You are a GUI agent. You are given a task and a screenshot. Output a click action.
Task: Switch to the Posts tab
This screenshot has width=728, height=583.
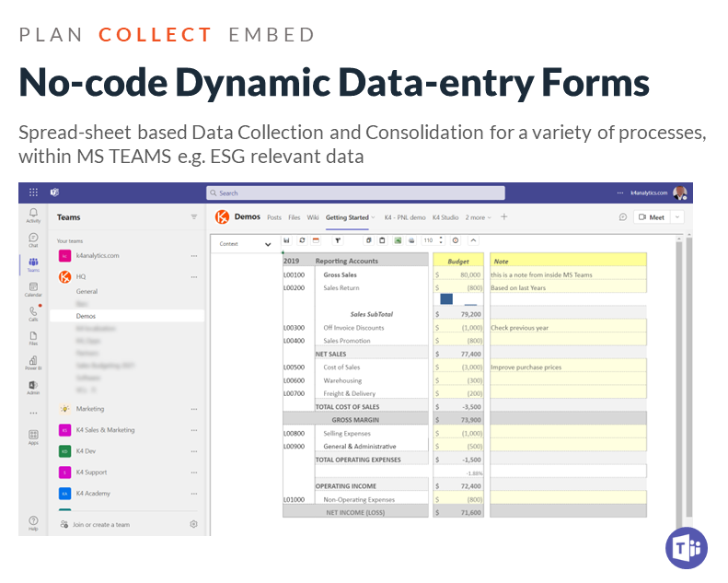(x=273, y=217)
